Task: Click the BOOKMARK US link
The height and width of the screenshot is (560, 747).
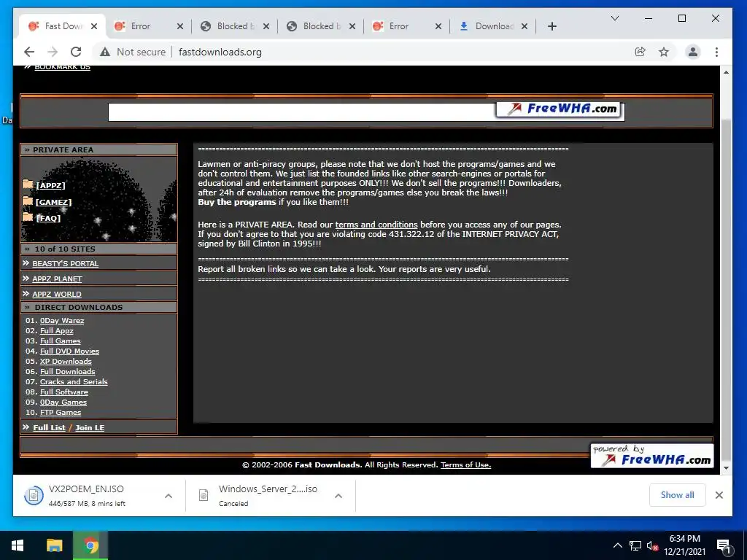Action: click(63, 67)
